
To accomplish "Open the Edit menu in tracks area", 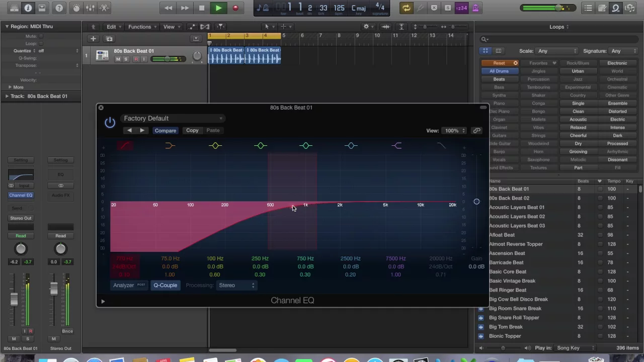I will click(x=113, y=27).
